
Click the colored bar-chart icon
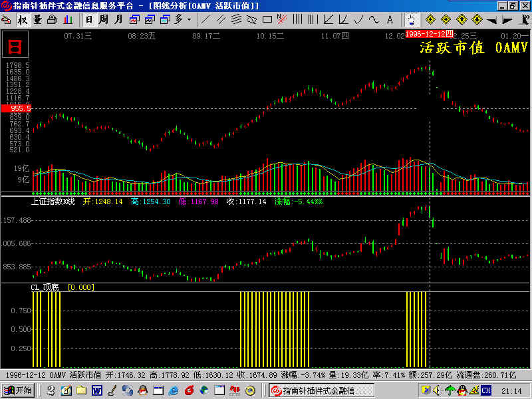click(x=68, y=20)
